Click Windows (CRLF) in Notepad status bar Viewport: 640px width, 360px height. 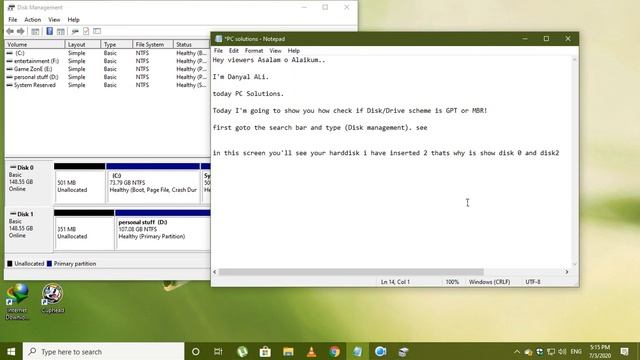[x=489, y=282]
